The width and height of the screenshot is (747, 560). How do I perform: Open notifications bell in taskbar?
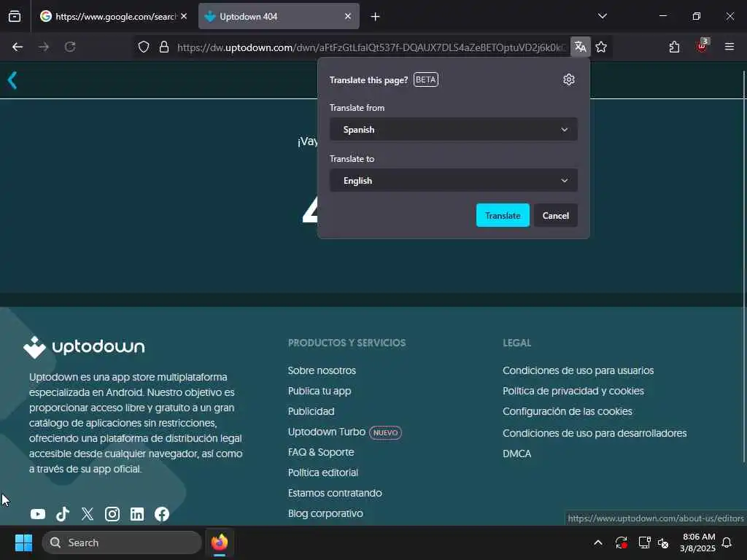click(x=727, y=542)
